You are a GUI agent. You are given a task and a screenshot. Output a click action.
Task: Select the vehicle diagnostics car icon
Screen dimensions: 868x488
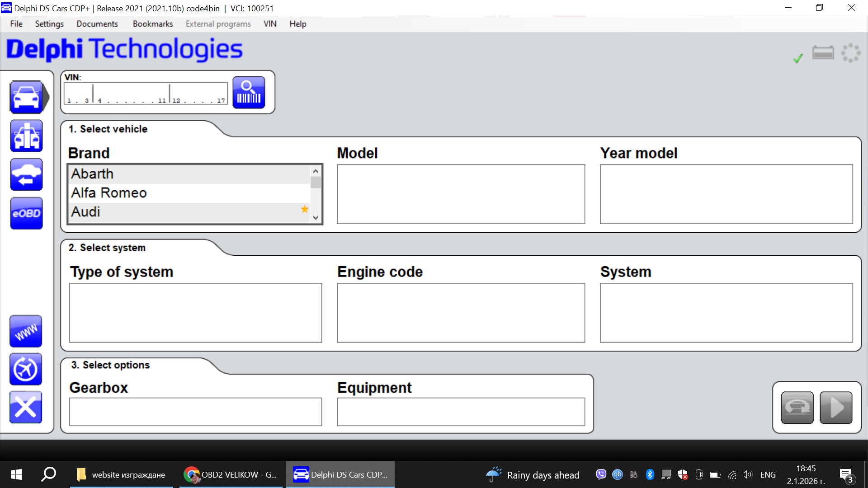tap(26, 96)
